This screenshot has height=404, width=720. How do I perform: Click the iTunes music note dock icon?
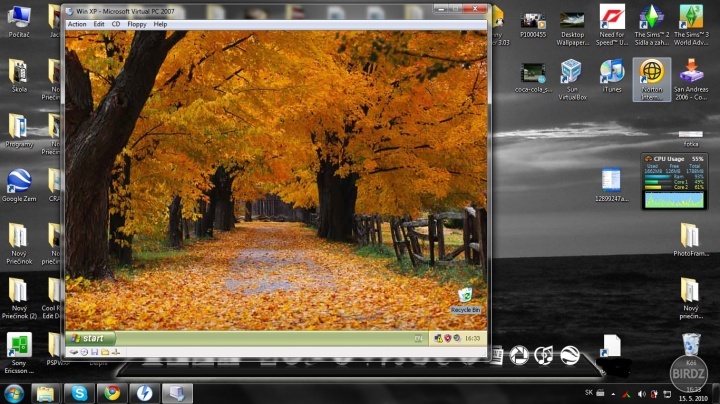(x=544, y=355)
